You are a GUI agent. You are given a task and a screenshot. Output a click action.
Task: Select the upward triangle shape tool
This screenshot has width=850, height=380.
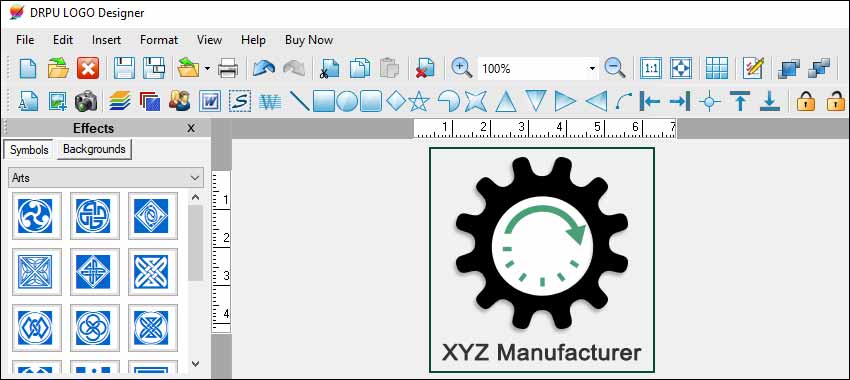[506, 101]
